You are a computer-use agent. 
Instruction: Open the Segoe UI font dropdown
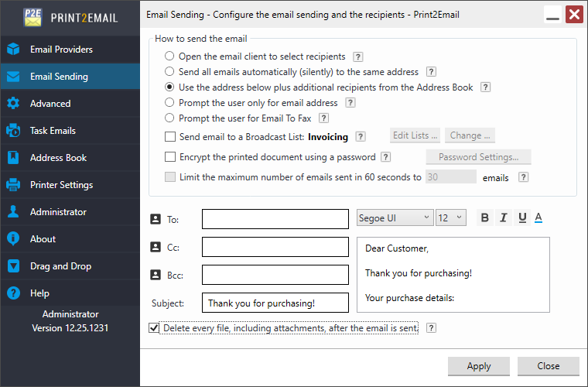[x=395, y=217]
